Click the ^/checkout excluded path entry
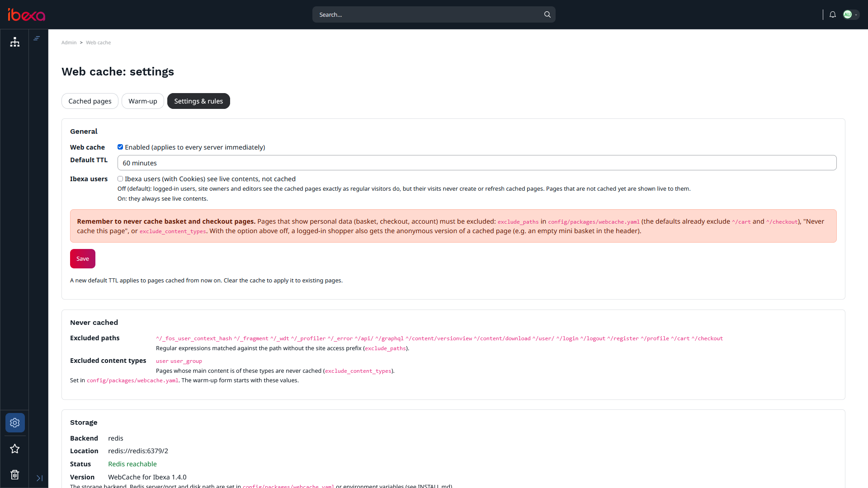 click(x=707, y=338)
